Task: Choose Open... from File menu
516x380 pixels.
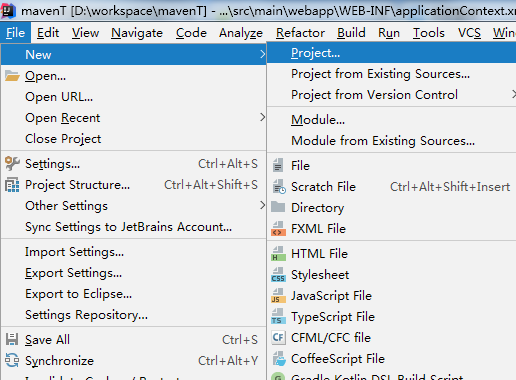Action: pyautogui.click(x=134, y=76)
